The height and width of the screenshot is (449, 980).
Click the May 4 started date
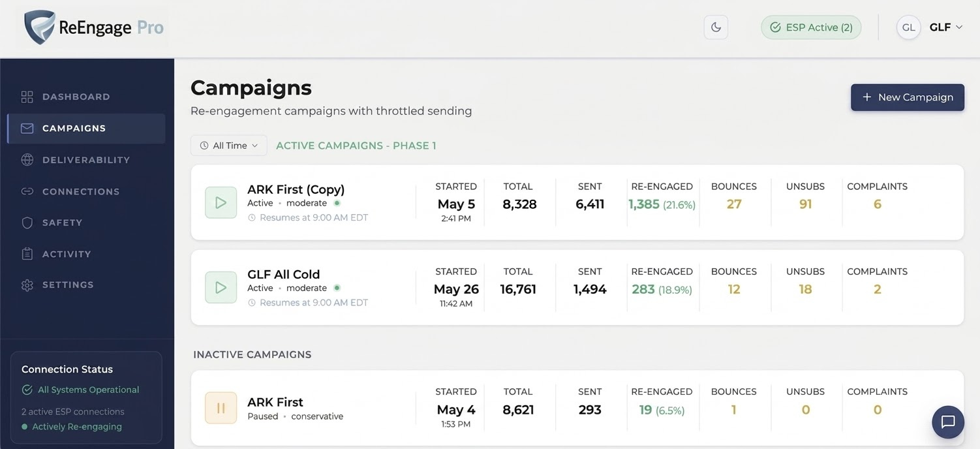point(456,410)
